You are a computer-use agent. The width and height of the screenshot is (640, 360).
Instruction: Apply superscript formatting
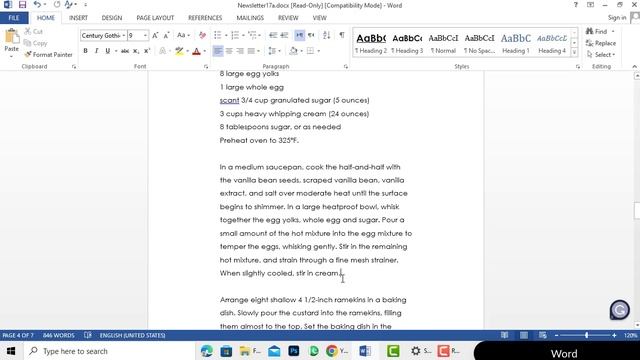coord(147,51)
